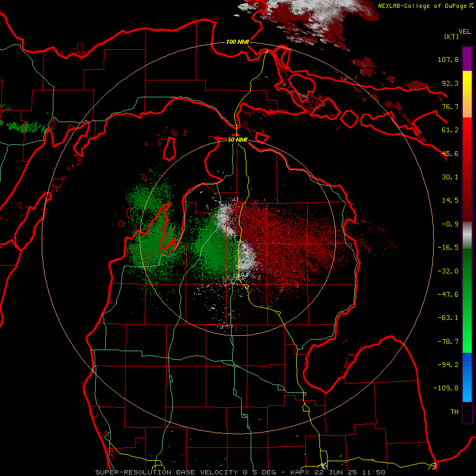Select the 45.6 legend value

(450, 153)
